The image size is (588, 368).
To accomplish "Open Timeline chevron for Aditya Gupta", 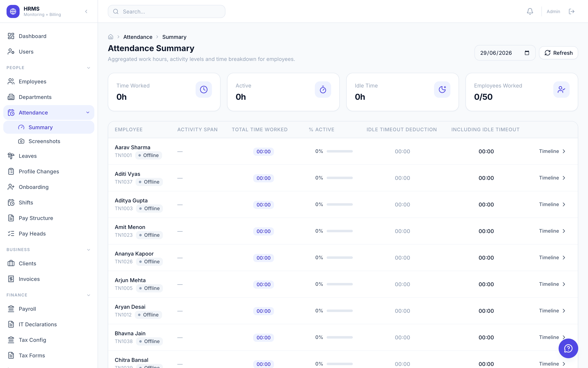I will [x=564, y=204].
